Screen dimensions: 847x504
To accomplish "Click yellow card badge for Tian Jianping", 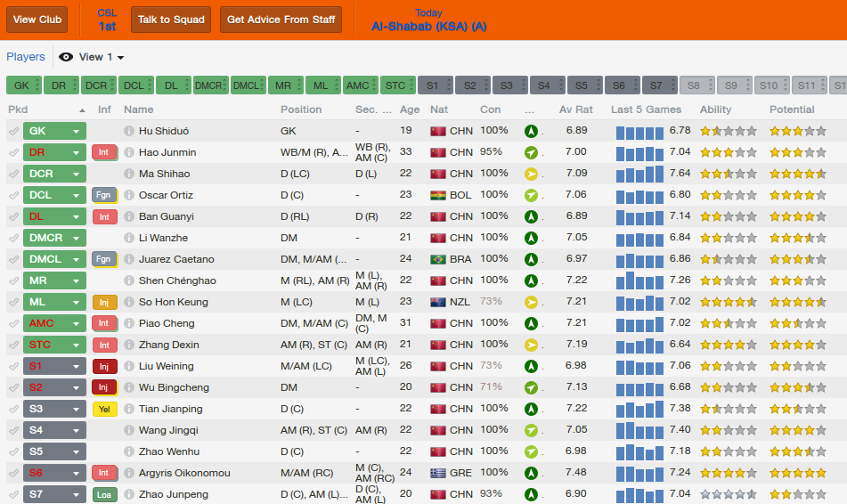I will [104, 409].
